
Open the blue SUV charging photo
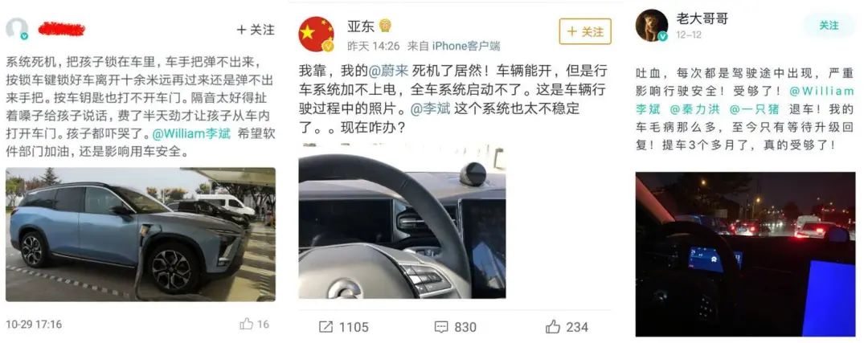[141, 235]
